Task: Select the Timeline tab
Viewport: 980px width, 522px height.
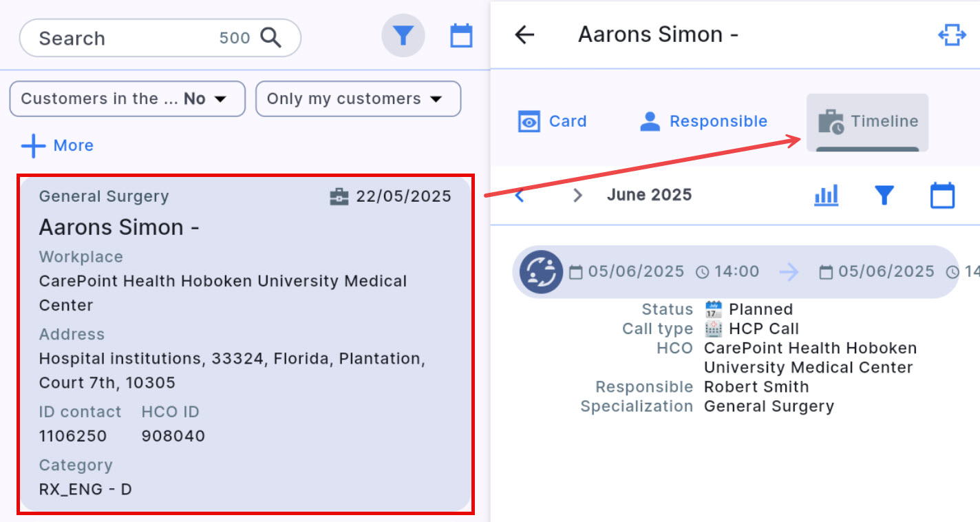Action: (x=867, y=122)
